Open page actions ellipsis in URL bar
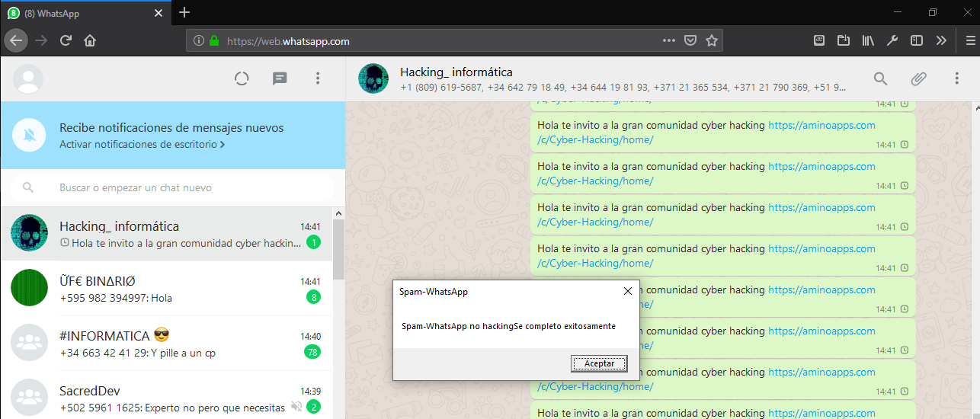Image resolution: width=980 pixels, height=419 pixels. pos(669,41)
